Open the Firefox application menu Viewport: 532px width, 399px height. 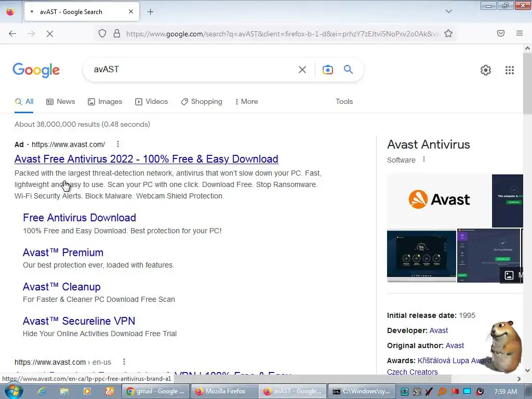[520, 33]
